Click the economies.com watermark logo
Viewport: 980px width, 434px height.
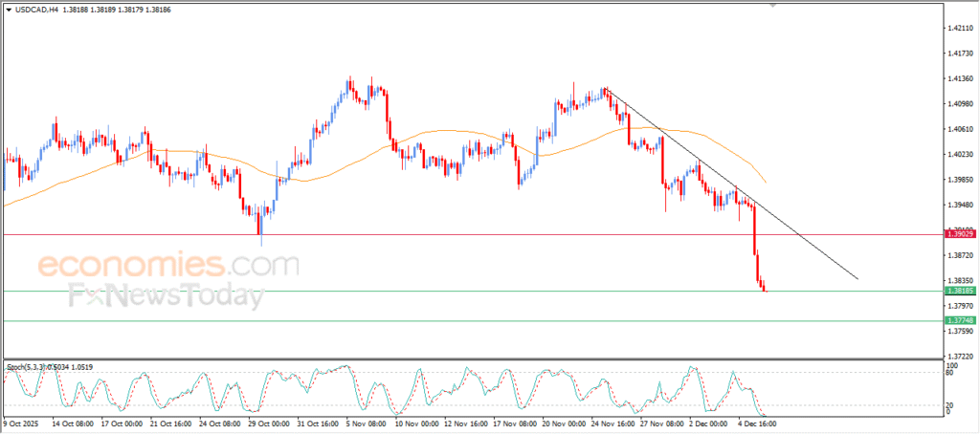[161, 263]
